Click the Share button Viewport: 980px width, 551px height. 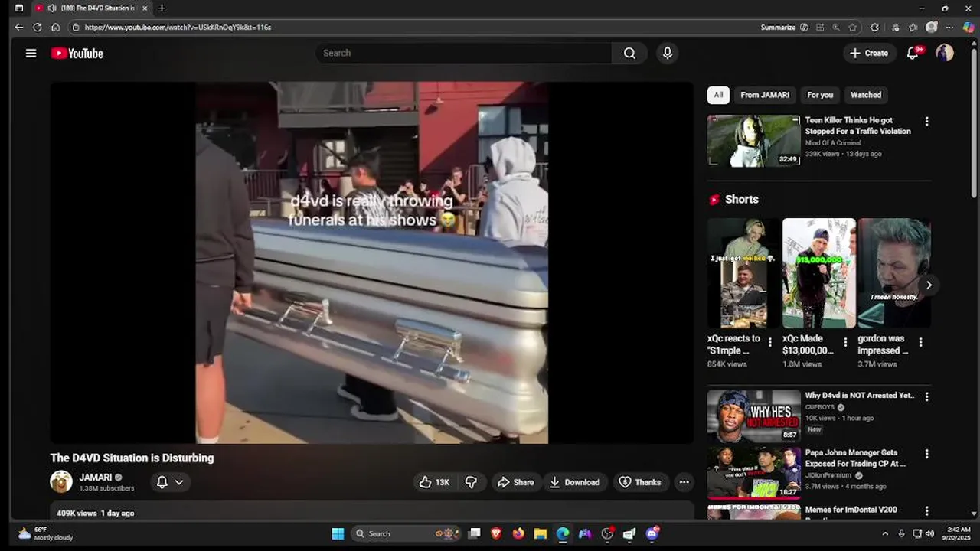pos(515,482)
